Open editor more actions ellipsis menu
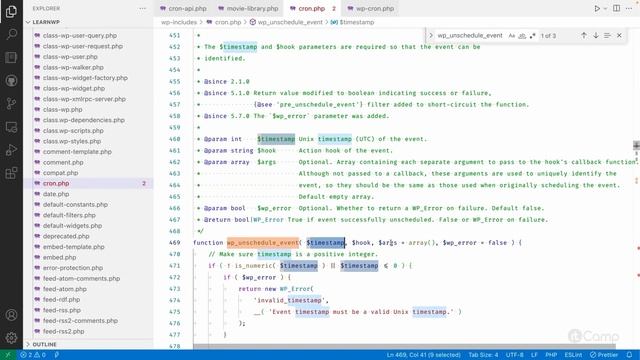 pos(629,9)
